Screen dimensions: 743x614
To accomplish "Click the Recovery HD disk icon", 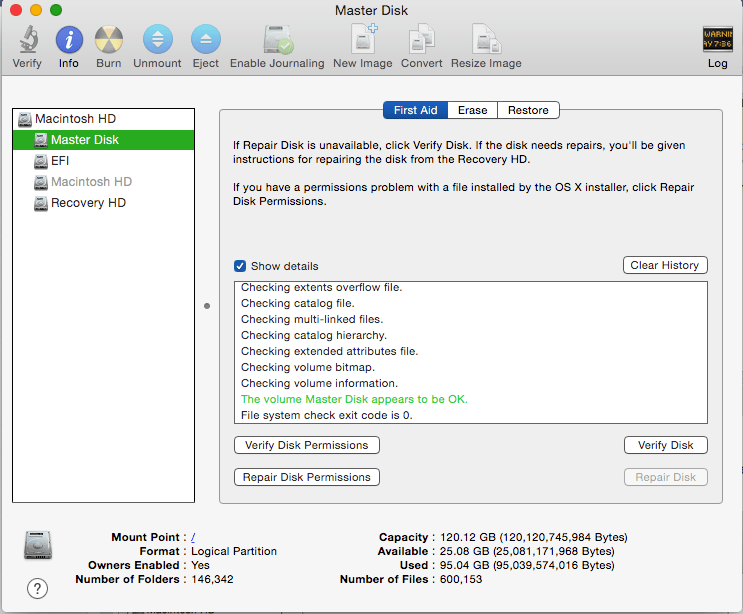I will point(41,203).
